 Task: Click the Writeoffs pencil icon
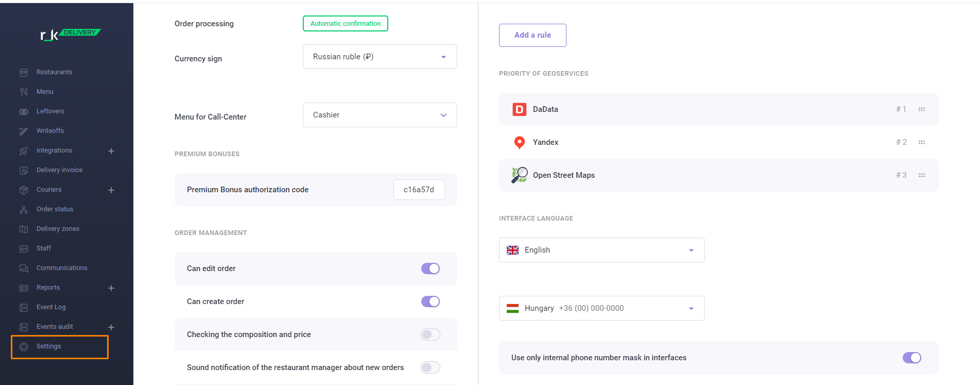tap(24, 131)
